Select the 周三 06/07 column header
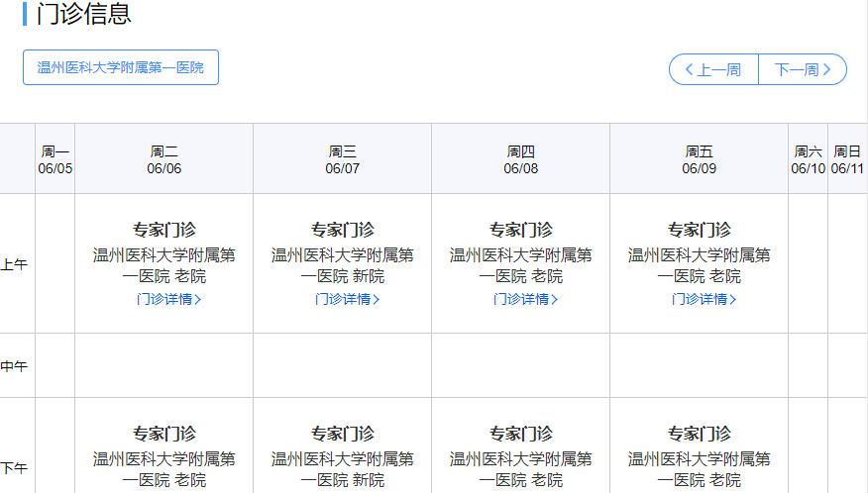This screenshot has height=493, width=868. click(343, 159)
